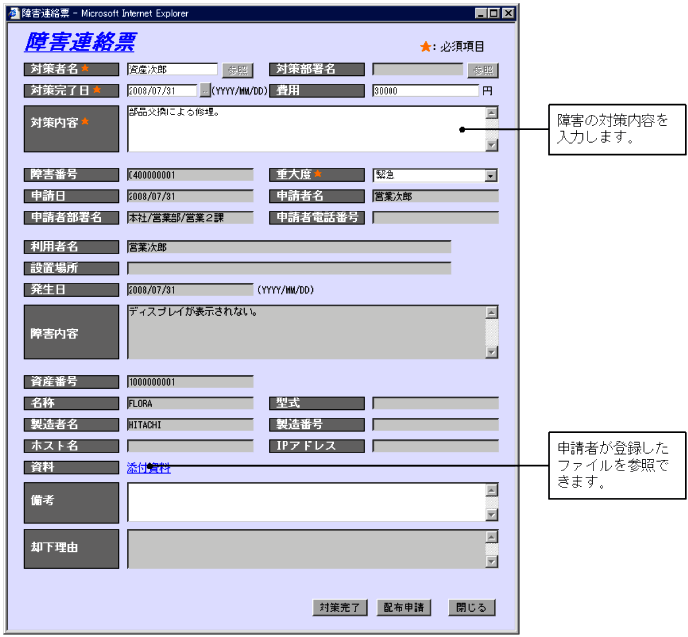Click the 対策完了日 date field
This screenshot has height=637, width=688.
162,91
